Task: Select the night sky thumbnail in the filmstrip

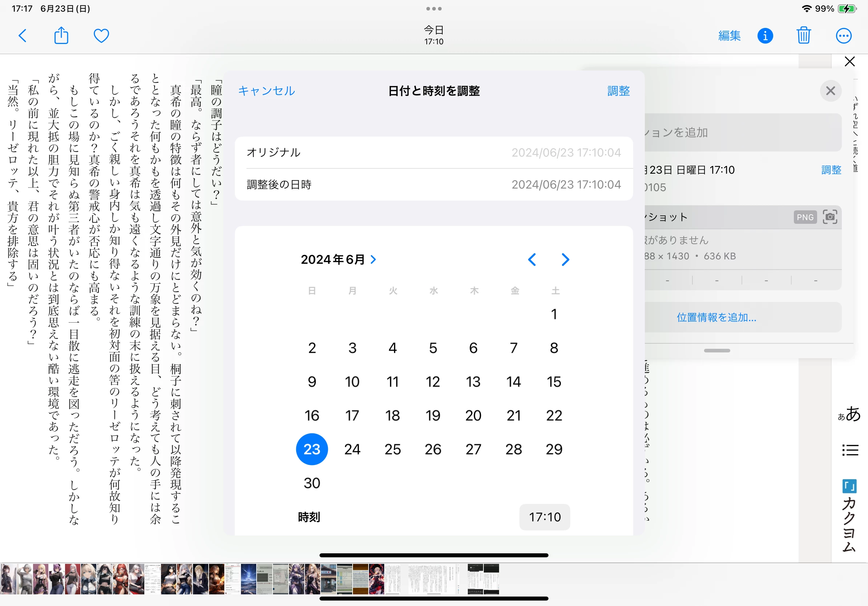Action: coord(248,579)
